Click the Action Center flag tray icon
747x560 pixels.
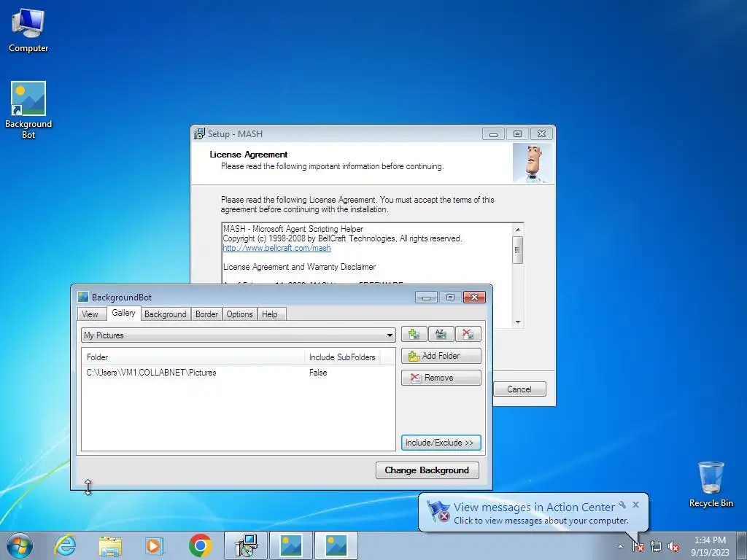click(638, 546)
